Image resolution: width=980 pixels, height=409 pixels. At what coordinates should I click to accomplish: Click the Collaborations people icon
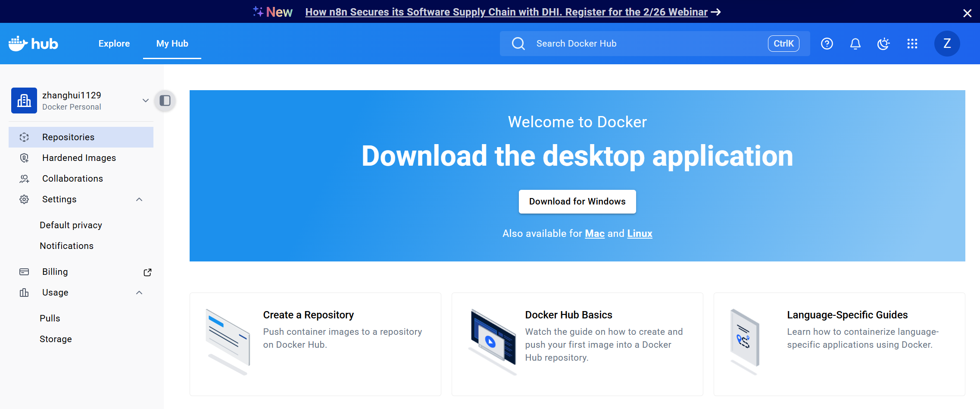coord(24,179)
